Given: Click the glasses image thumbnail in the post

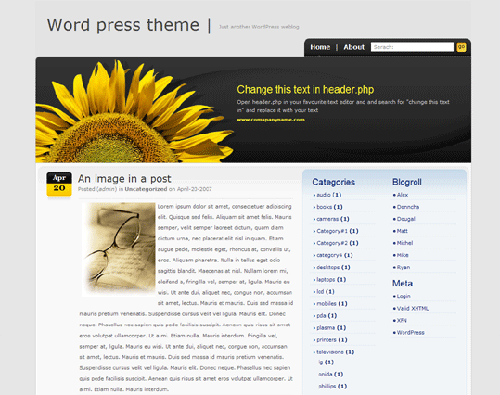Looking at the screenshot, I should (119, 249).
